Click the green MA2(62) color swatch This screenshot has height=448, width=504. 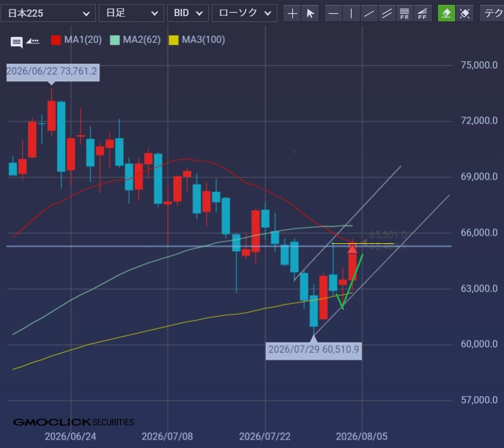coord(115,40)
